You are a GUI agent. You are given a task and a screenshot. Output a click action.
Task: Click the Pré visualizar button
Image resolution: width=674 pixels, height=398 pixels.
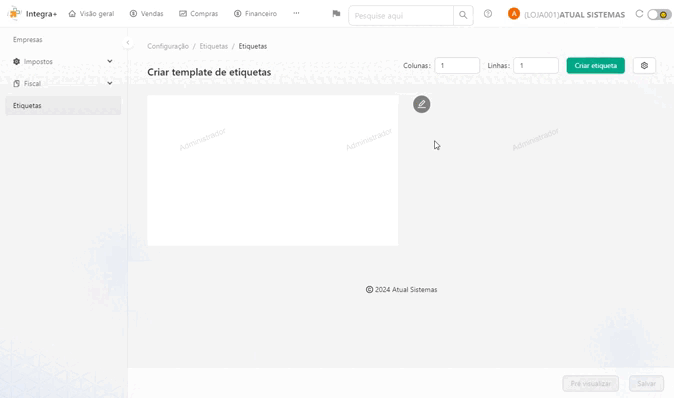pos(591,383)
